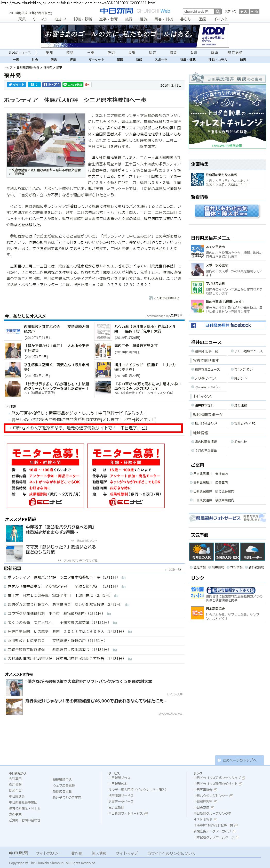Viewport: 270px width, 868px height.
Task: Open 日刊県民福井 facebook banner
Action: coord(227,325)
